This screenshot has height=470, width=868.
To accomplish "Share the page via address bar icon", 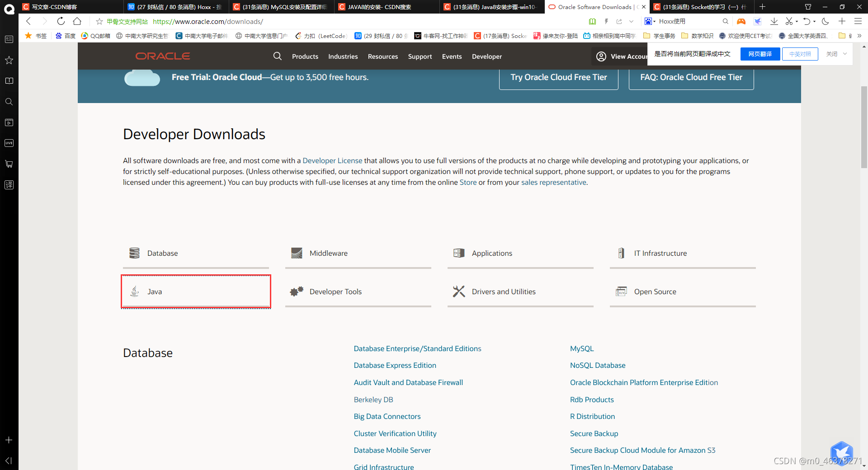I will pos(619,21).
